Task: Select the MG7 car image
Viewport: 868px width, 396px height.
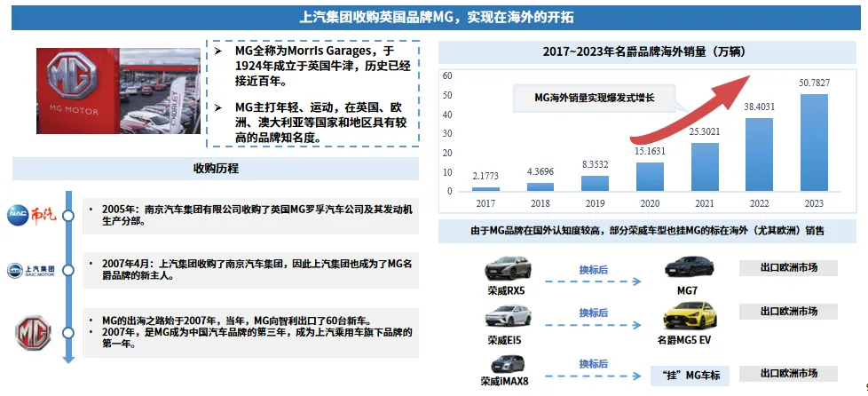Action: pos(690,267)
